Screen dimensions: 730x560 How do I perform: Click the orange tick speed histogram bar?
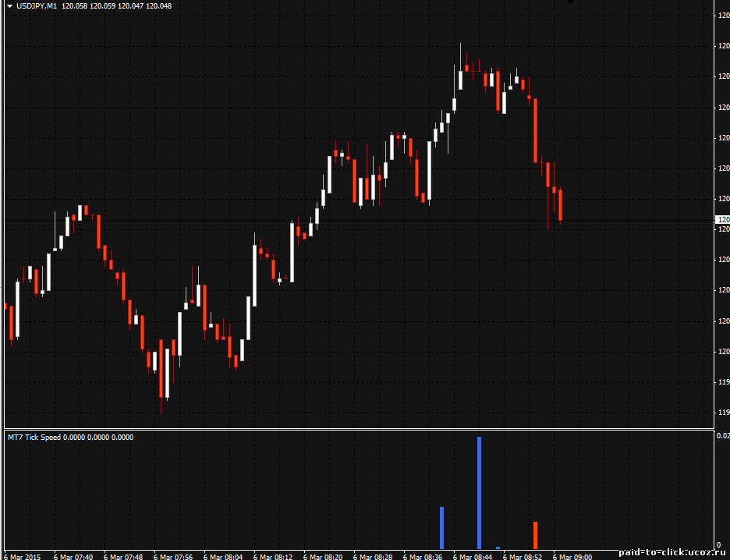(x=535, y=535)
